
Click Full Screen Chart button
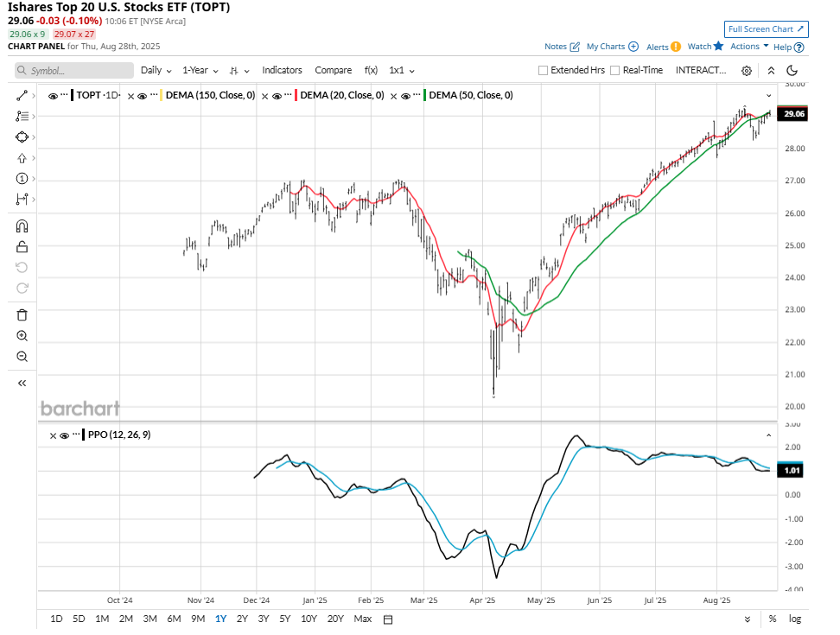pyautogui.click(x=766, y=29)
